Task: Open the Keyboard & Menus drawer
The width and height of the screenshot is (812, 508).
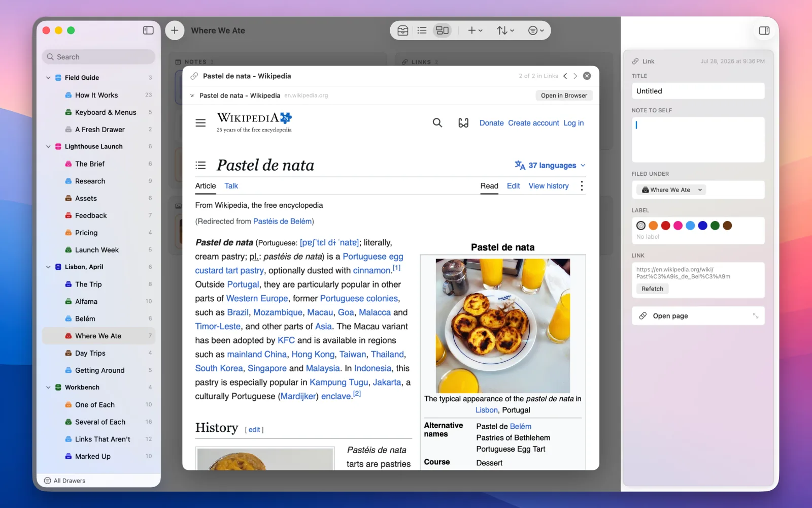Action: (98, 112)
